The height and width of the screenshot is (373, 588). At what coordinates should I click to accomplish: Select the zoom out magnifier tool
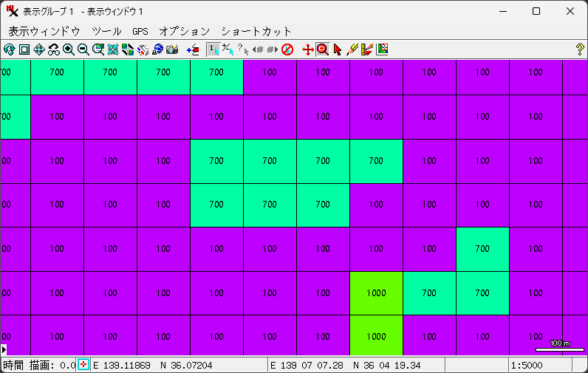point(83,49)
